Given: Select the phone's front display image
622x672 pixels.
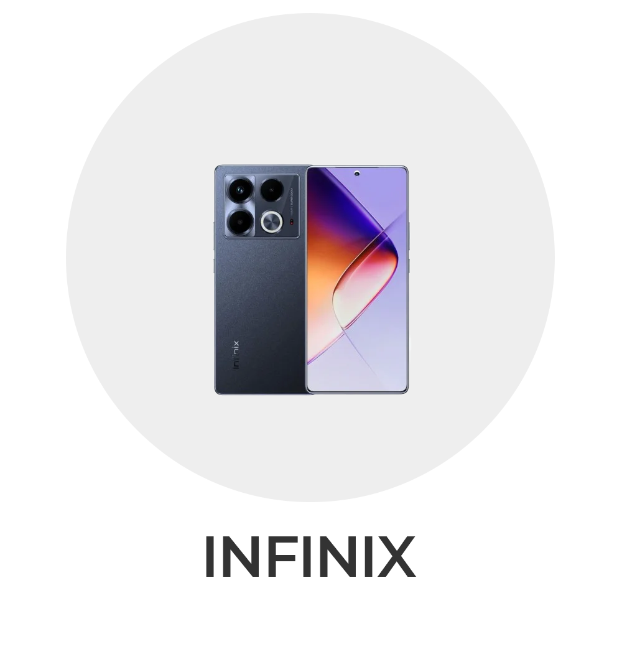Looking at the screenshot, I should 357,279.
